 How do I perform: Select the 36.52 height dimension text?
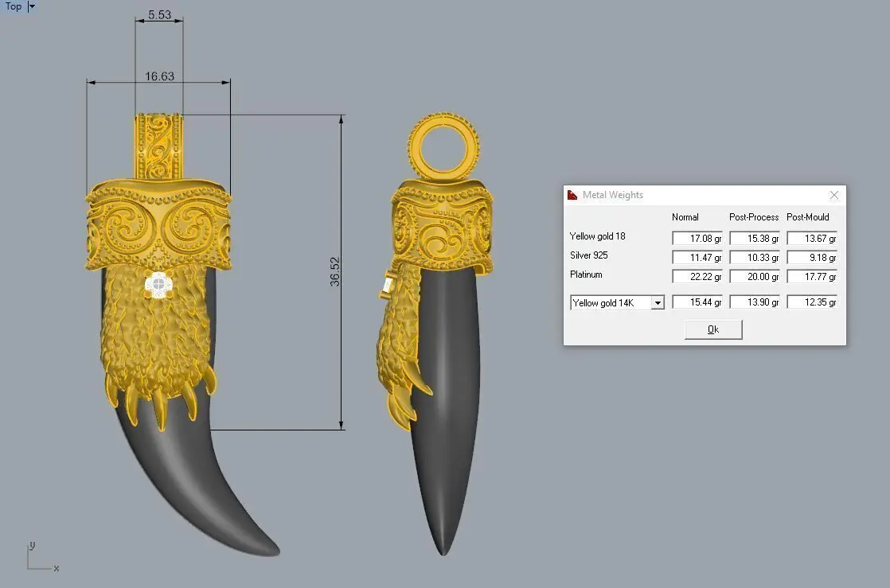point(335,271)
